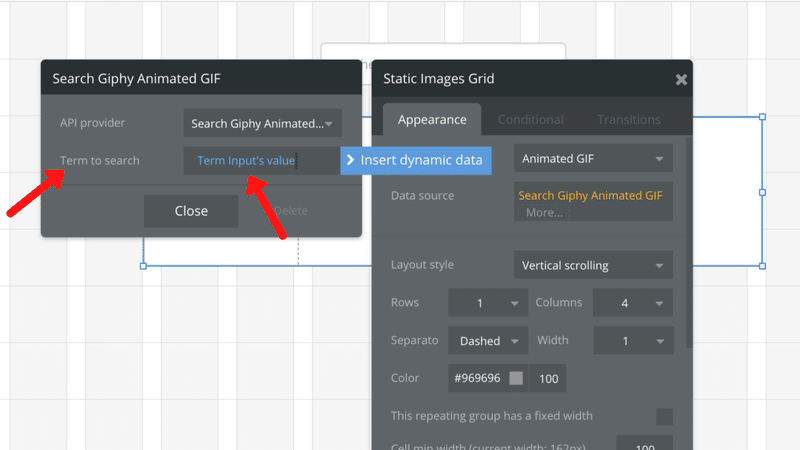Click the Delete button in search popup

[x=290, y=211]
